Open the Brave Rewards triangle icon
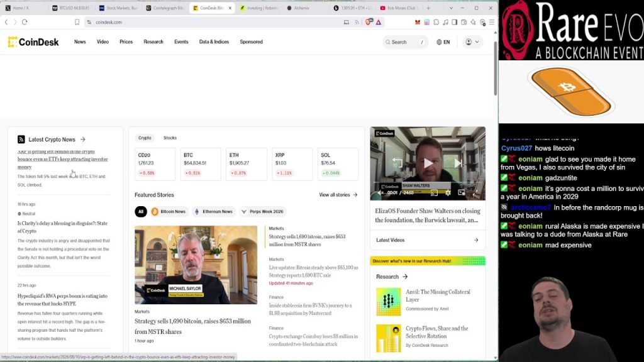The image size is (644, 362). click(378, 22)
